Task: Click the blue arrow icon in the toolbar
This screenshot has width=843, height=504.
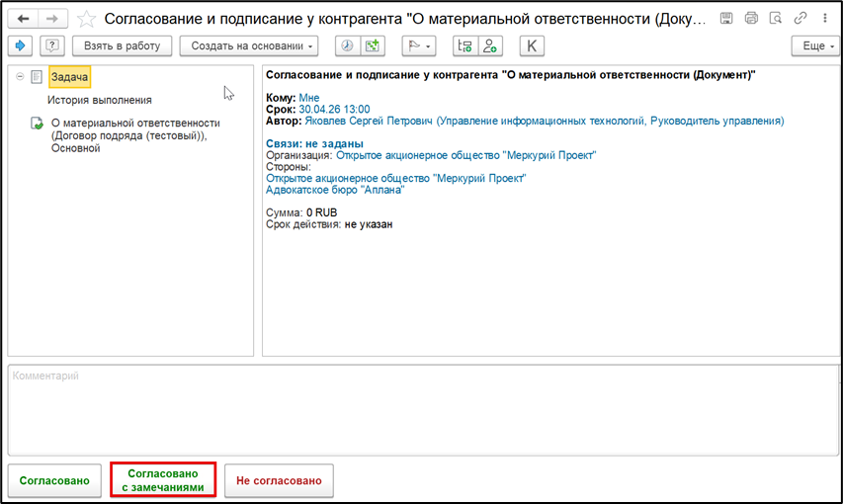Action: 21,45
